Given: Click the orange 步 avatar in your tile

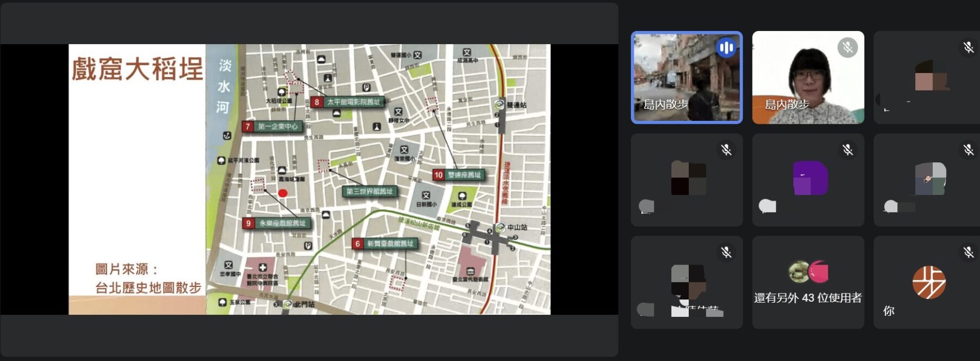Looking at the screenshot, I should (x=929, y=282).
